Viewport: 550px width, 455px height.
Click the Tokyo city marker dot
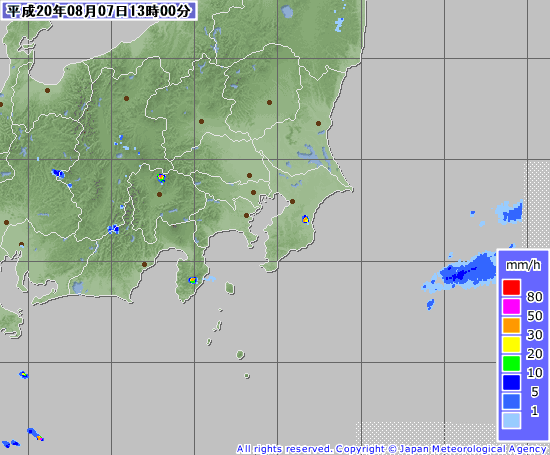pos(253,192)
